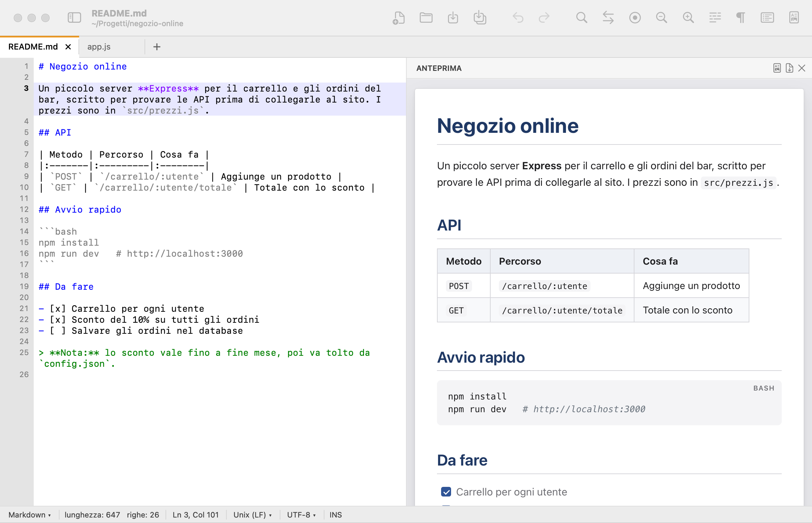Open the Find search tool

[581, 18]
